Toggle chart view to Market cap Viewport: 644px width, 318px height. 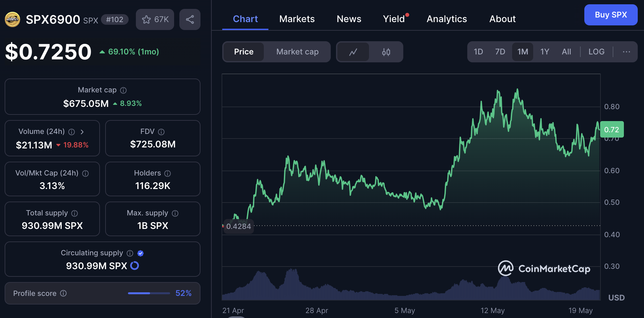(x=297, y=52)
